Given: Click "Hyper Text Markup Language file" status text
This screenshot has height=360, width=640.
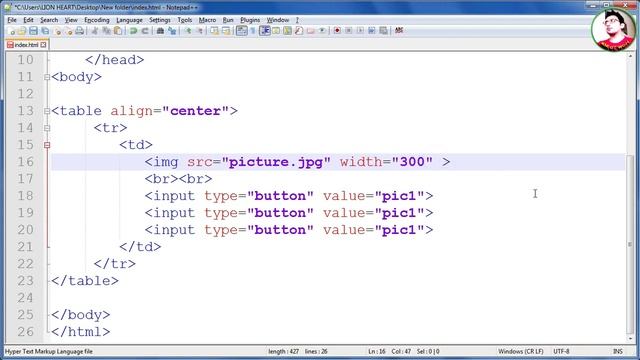Looking at the screenshot, I should click(49, 351).
